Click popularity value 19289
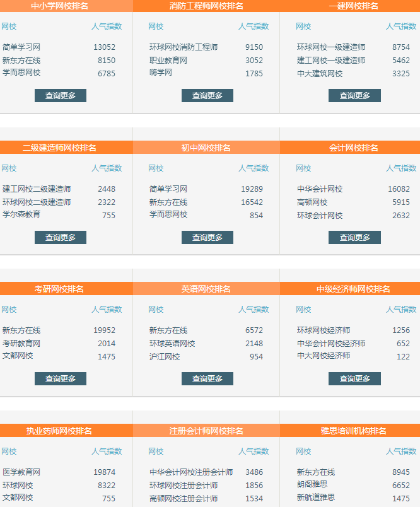Viewport: 420px width, 507px height. [x=252, y=189]
